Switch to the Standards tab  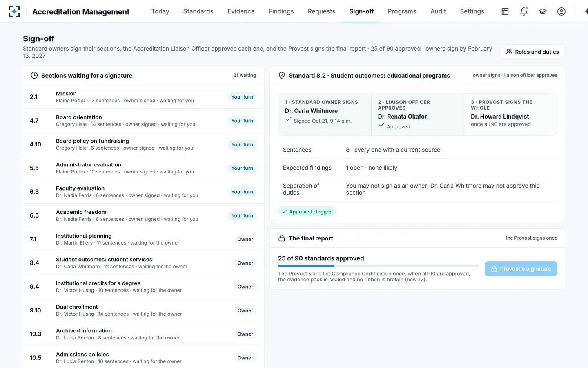198,11
